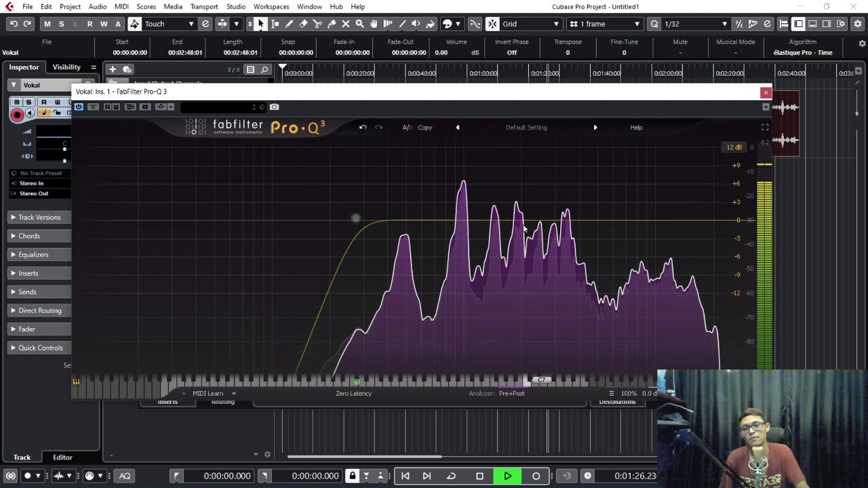The image size is (868, 488).
Task: Toggle AQ auto quantize button
Action: 125,476
